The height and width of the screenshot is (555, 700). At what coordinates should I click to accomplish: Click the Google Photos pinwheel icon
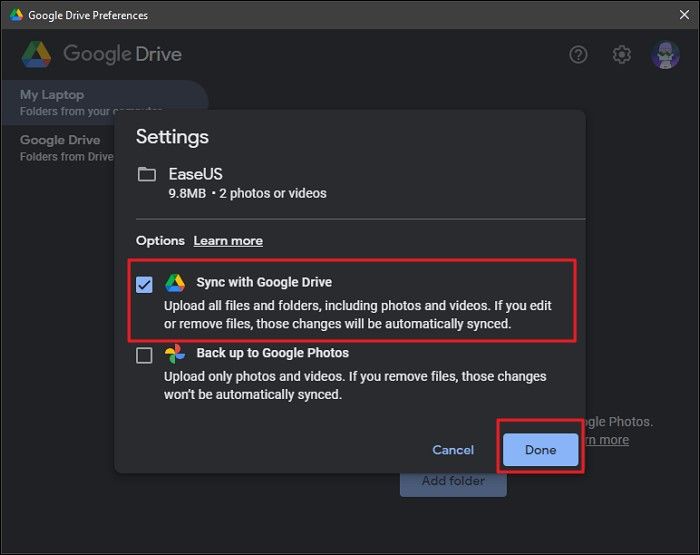pos(175,354)
